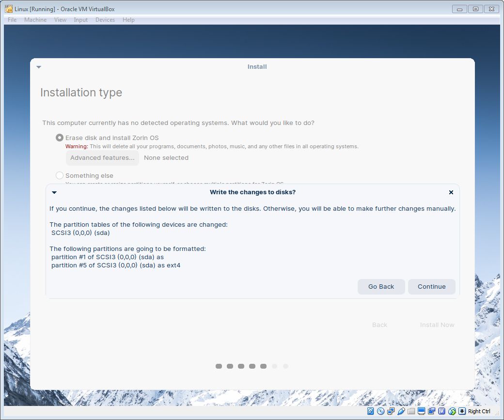Open the network adapters status icon

pos(391,411)
